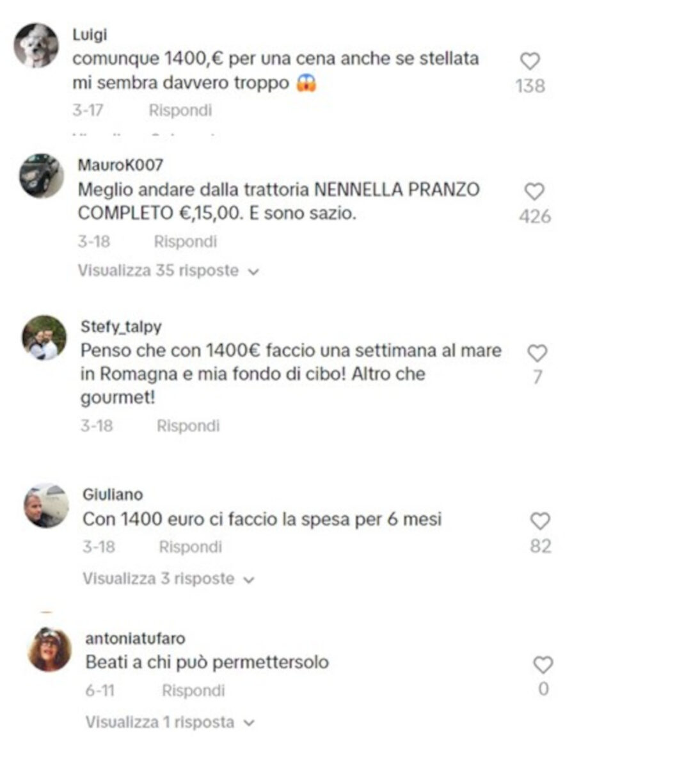Open the Stefy_talpy username link
This screenshot has width=700, height=768.
click(x=121, y=327)
